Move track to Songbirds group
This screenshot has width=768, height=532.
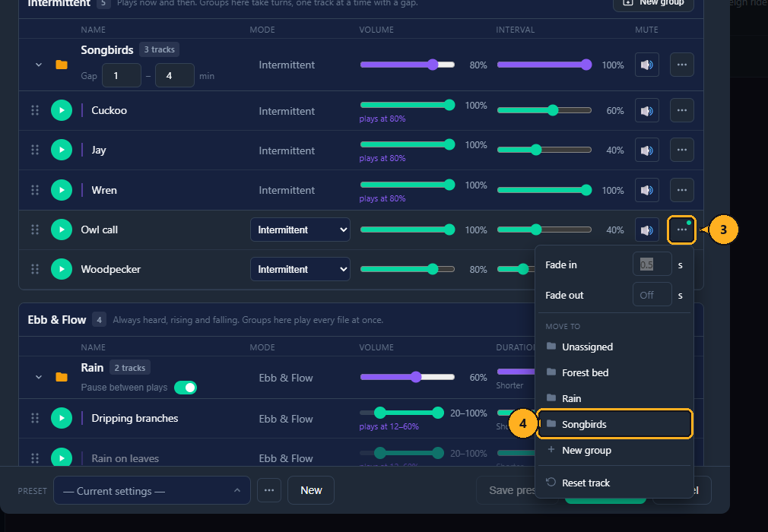click(x=614, y=424)
